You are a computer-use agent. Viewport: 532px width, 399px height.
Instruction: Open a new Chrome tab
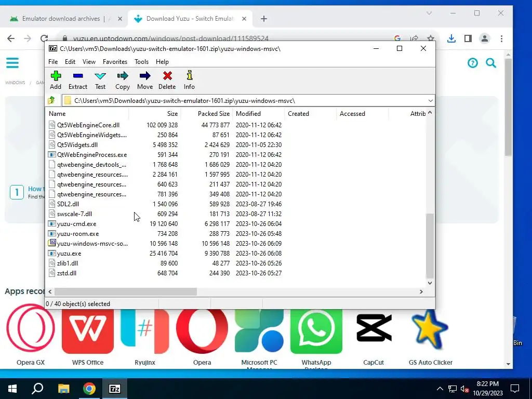click(263, 19)
